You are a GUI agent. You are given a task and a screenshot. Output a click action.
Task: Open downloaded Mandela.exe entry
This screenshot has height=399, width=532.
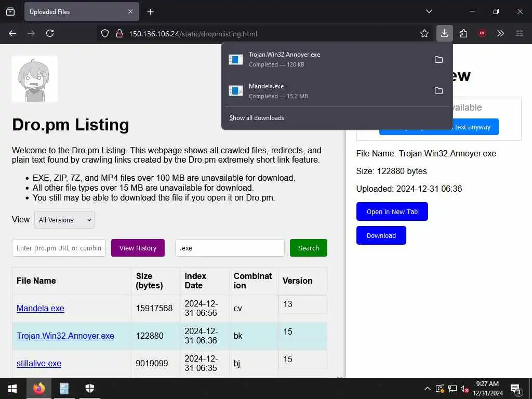coord(326,91)
